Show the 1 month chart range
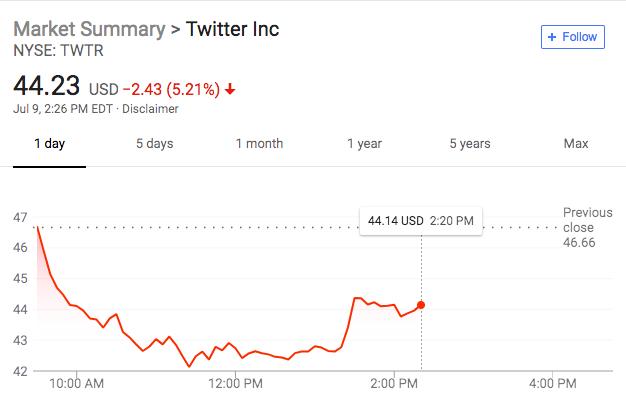 click(259, 144)
